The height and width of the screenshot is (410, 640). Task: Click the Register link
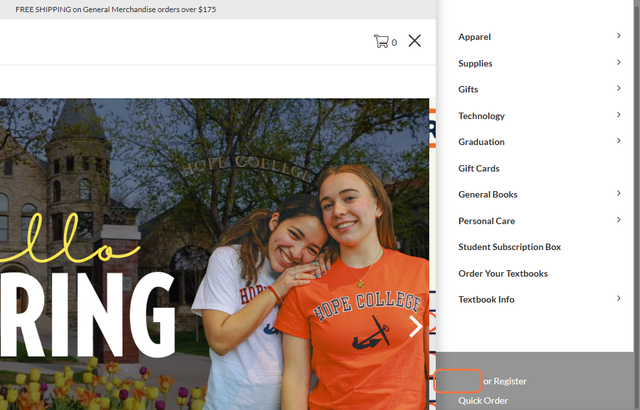tap(510, 381)
